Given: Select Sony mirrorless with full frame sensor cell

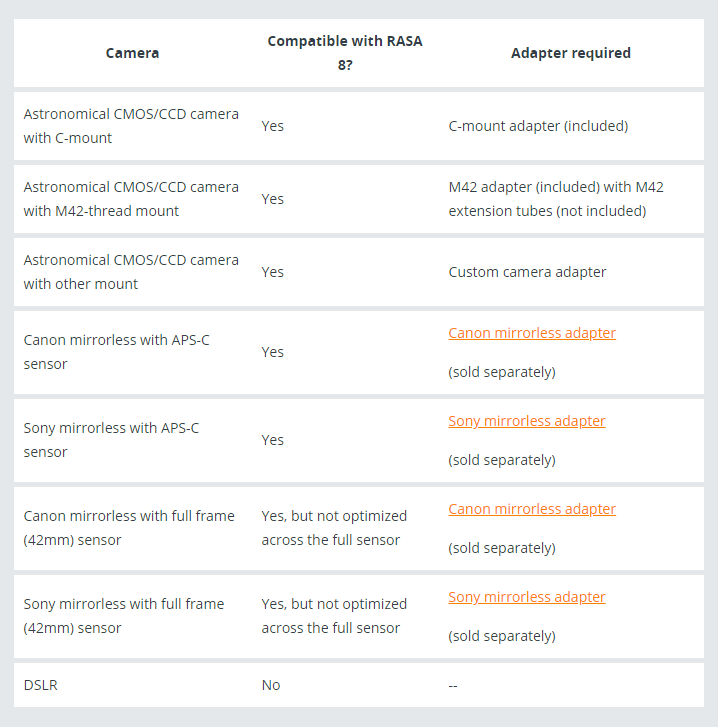Looking at the screenshot, I should (x=124, y=616).
